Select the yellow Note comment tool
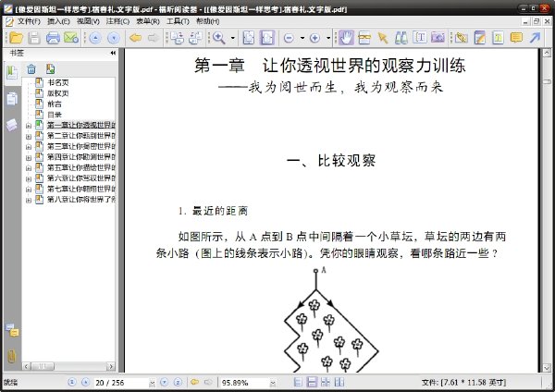Viewport: 555px width, 392px height. tap(516, 38)
